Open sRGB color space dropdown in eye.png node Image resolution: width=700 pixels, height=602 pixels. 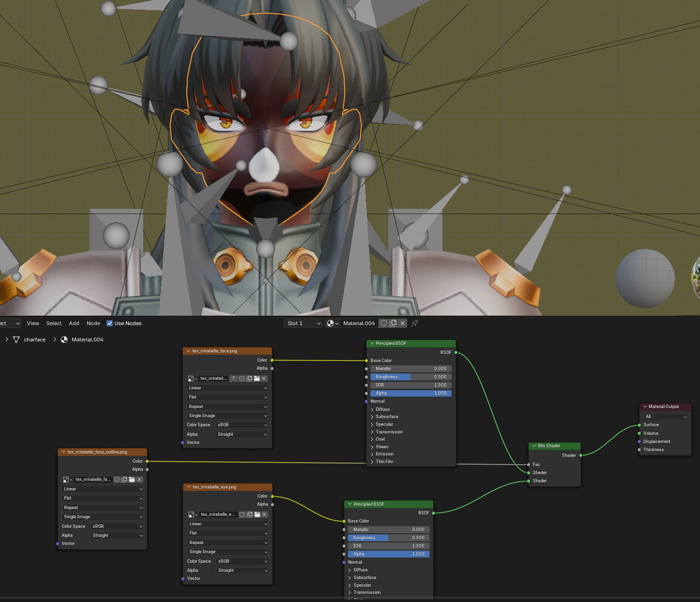pos(242,561)
